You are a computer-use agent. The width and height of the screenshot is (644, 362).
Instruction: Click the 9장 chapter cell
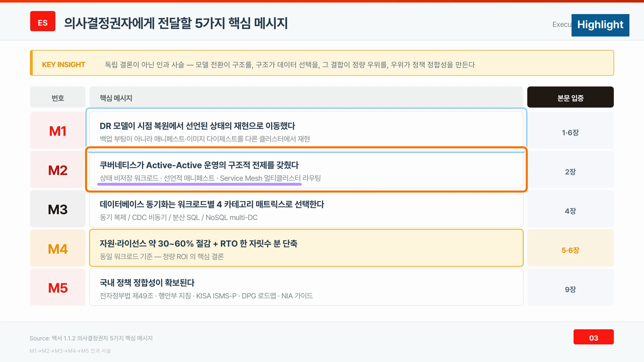pyautogui.click(x=570, y=287)
